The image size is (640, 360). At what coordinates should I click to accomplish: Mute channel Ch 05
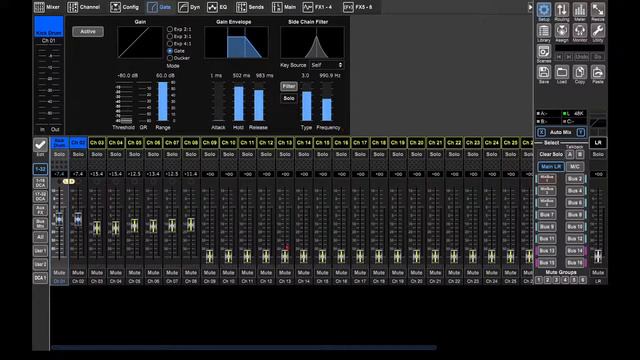[x=134, y=272]
